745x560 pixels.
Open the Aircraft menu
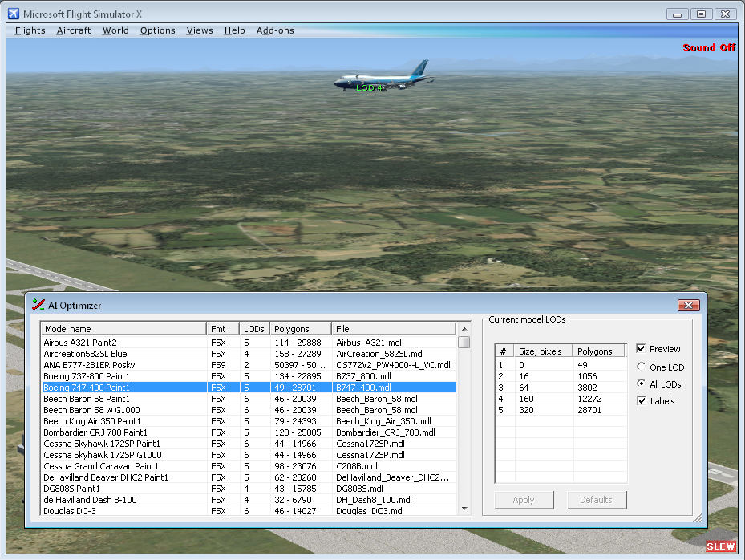74,30
